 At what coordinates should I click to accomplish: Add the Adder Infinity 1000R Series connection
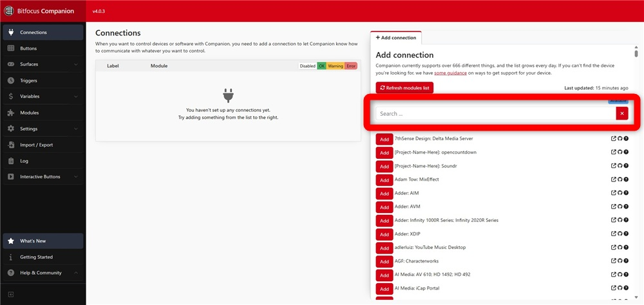[384, 221]
